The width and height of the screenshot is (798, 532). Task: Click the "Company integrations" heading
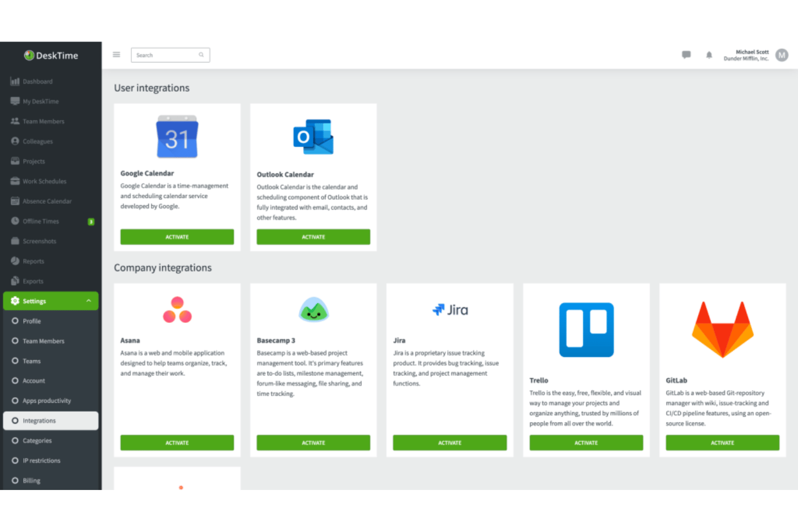pos(163,268)
